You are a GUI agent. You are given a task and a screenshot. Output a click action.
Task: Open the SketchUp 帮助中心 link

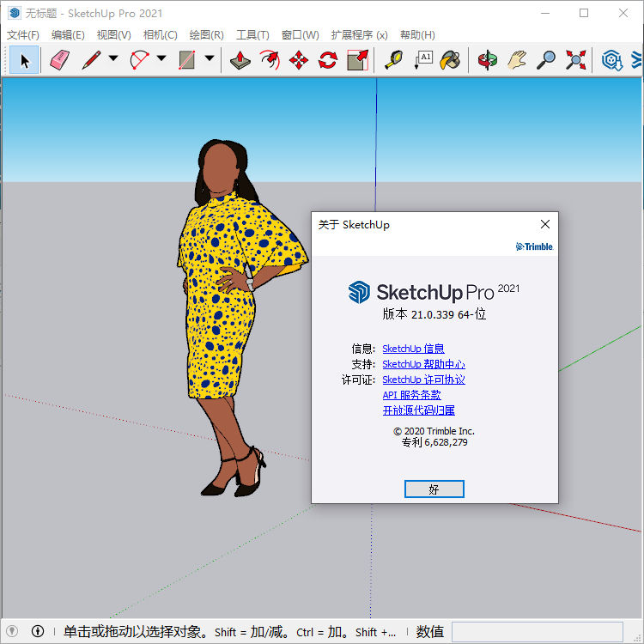click(423, 364)
